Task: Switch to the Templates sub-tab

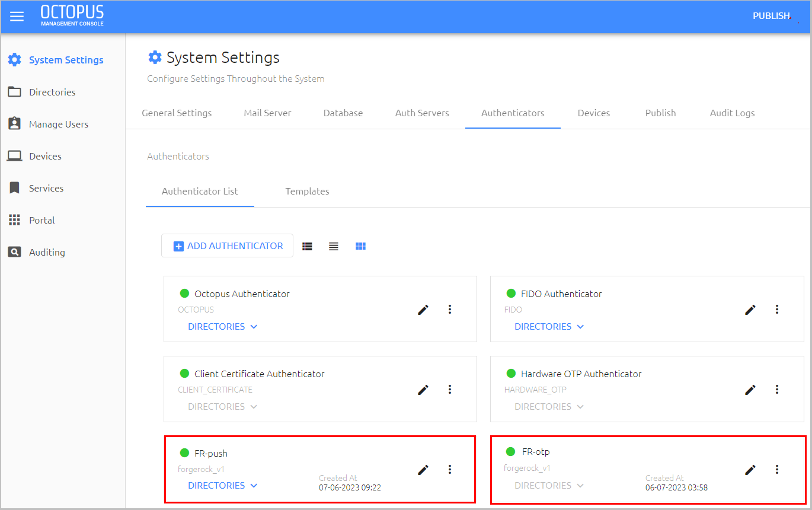Action: point(307,191)
